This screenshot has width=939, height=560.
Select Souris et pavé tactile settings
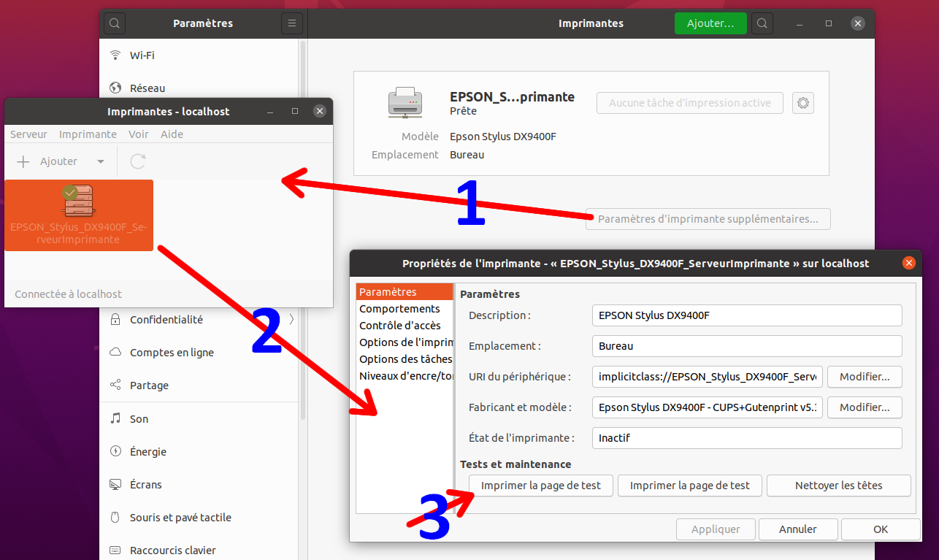tap(199, 518)
